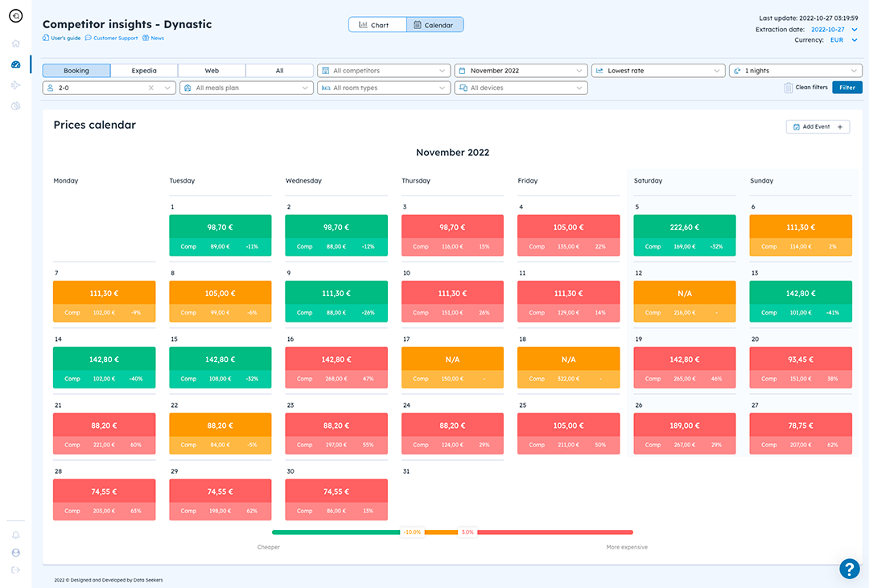Open November 14 green card 142,80 €

[104, 367]
